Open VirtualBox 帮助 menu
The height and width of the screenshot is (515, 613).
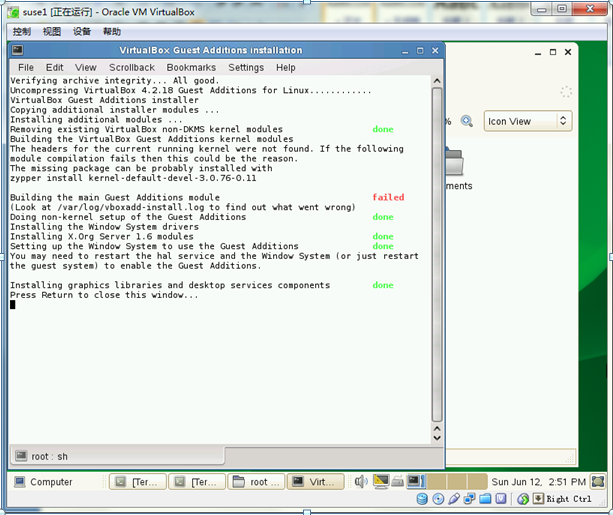pyautogui.click(x=112, y=31)
